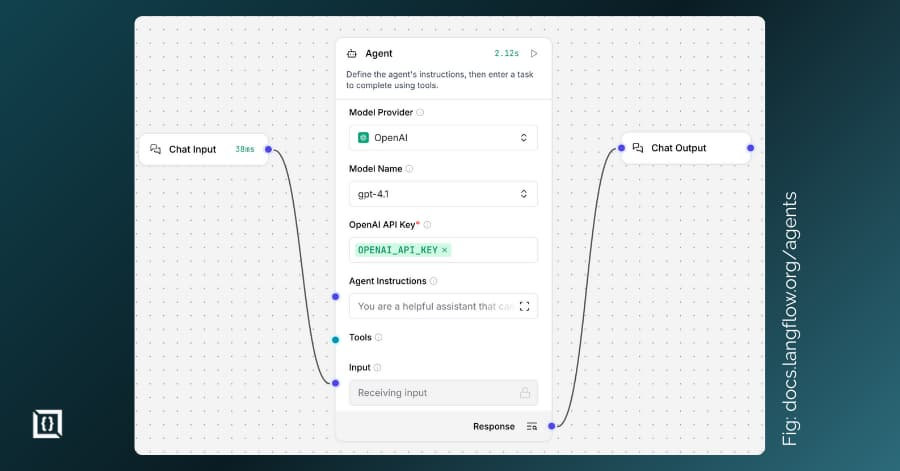Open Input info tooltip icon

377,368
